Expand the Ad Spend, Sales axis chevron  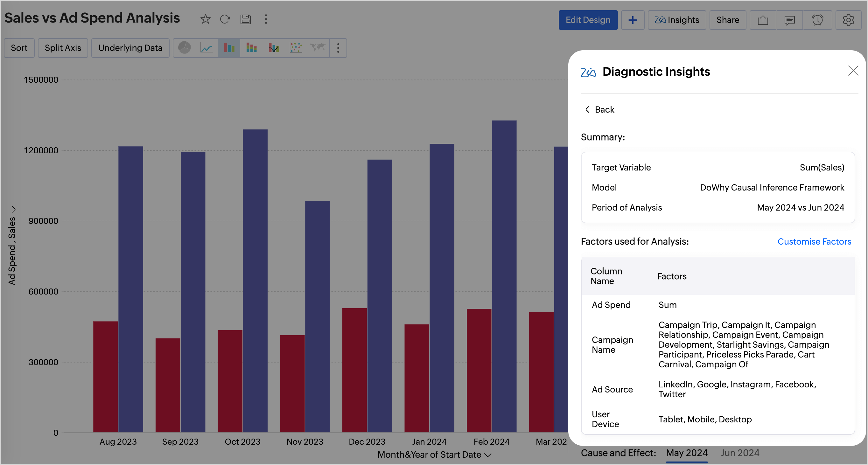pyautogui.click(x=13, y=209)
